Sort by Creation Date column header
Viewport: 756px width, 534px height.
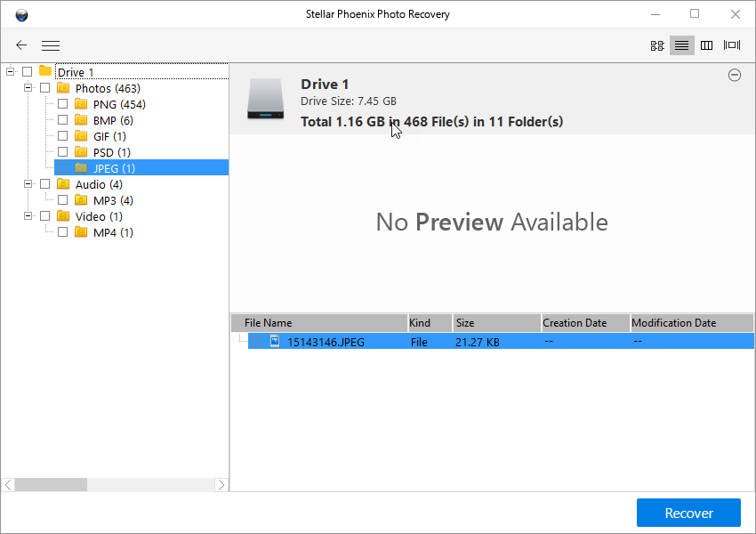pyautogui.click(x=586, y=323)
